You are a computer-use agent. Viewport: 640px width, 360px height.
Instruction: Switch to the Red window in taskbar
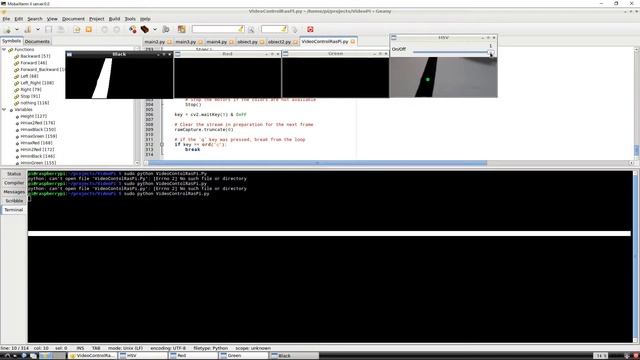193,356
